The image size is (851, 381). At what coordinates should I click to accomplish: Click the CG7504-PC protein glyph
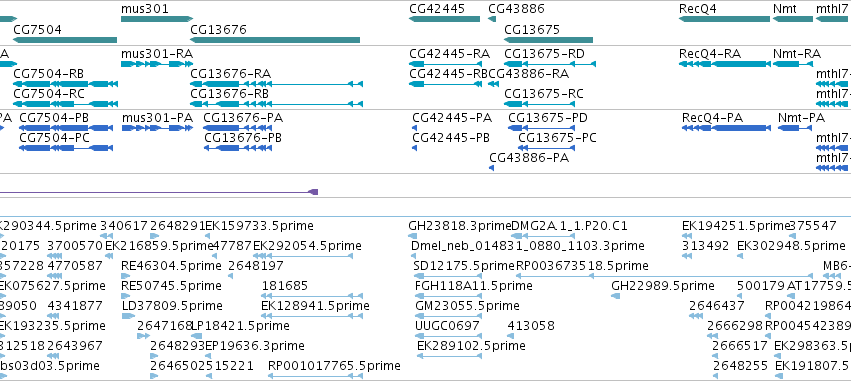[x=66, y=148]
